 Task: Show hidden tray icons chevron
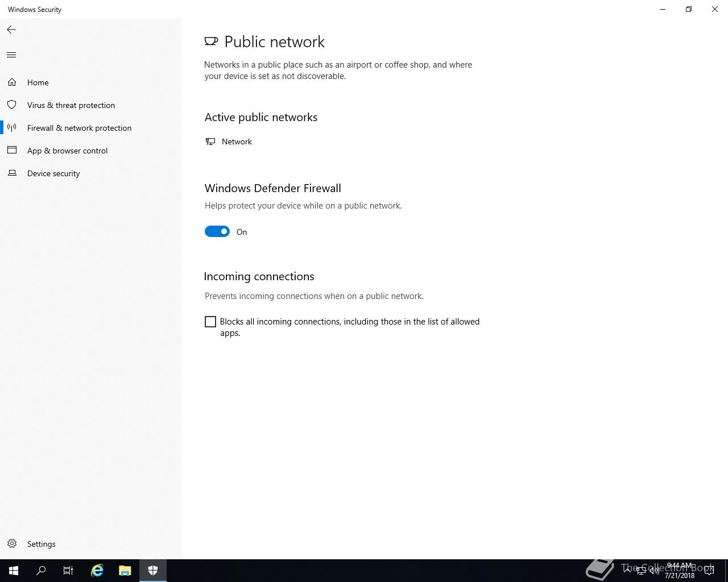point(627,571)
